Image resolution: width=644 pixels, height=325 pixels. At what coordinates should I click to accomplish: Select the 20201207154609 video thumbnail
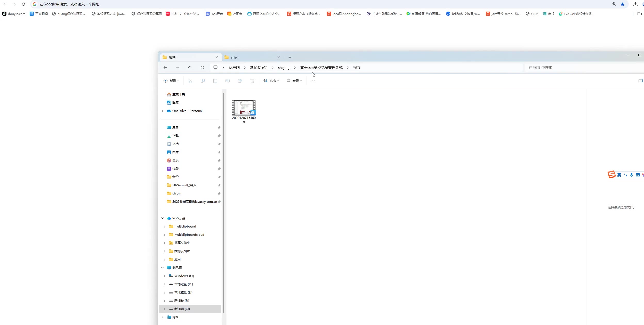[244, 108]
